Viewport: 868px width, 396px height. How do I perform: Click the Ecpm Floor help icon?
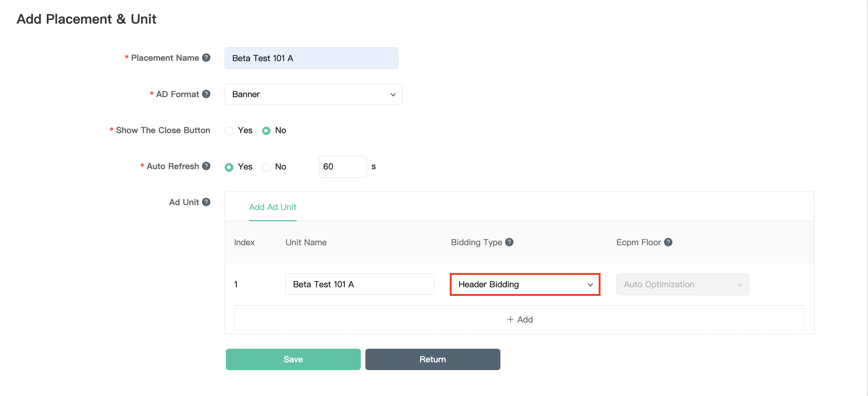pos(668,242)
